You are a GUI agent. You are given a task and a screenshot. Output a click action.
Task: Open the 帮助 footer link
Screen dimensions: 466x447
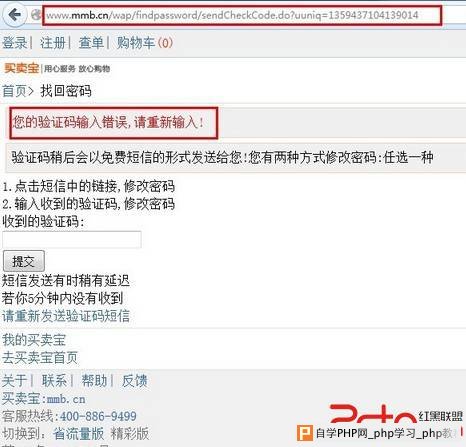pos(94,380)
